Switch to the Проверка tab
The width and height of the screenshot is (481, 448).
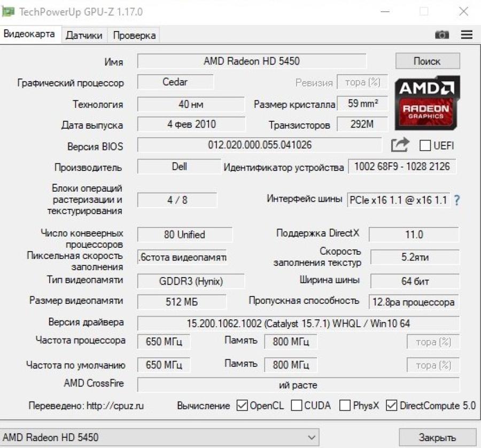point(134,35)
